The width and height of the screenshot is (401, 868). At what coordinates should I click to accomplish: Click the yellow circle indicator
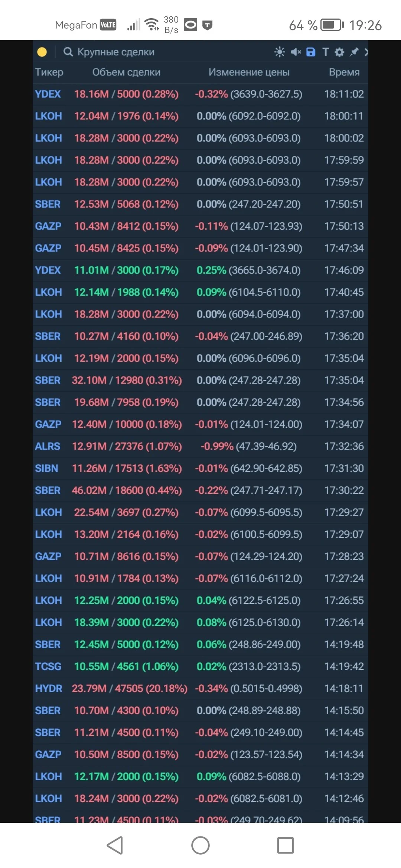[x=42, y=52]
